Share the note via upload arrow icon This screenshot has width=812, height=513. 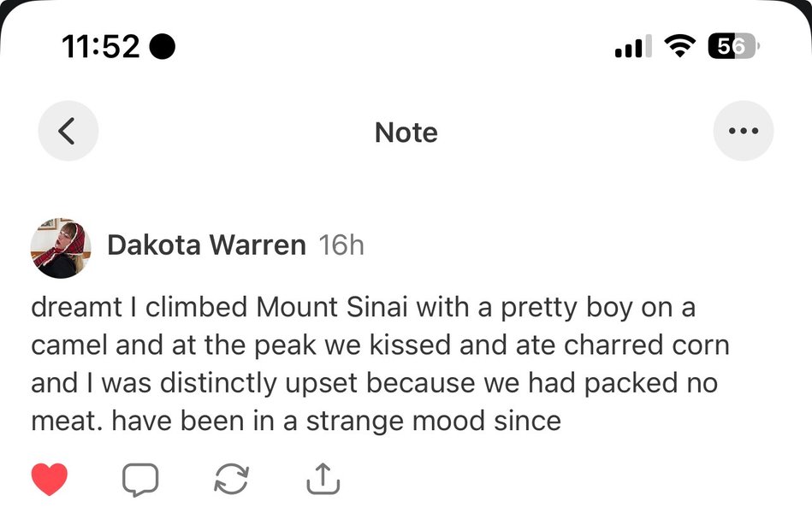[323, 479]
